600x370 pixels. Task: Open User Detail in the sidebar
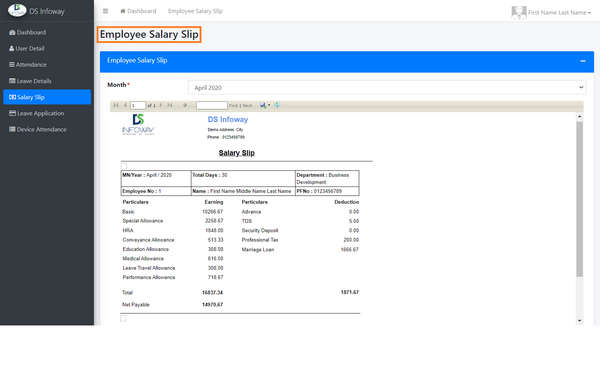tap(27, 49)
